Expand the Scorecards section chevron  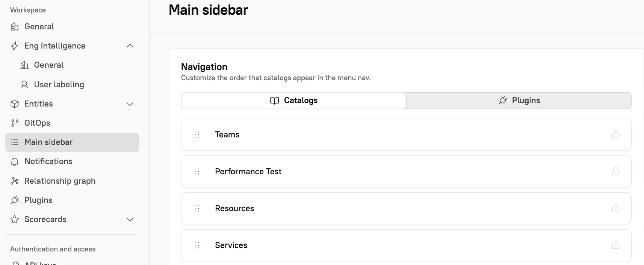(x=130, y=219)
